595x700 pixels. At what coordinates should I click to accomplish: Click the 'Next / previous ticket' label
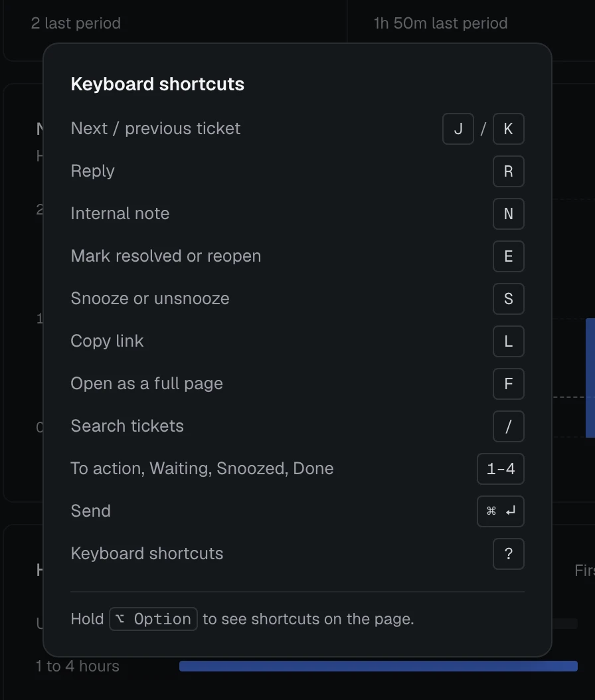156,129
